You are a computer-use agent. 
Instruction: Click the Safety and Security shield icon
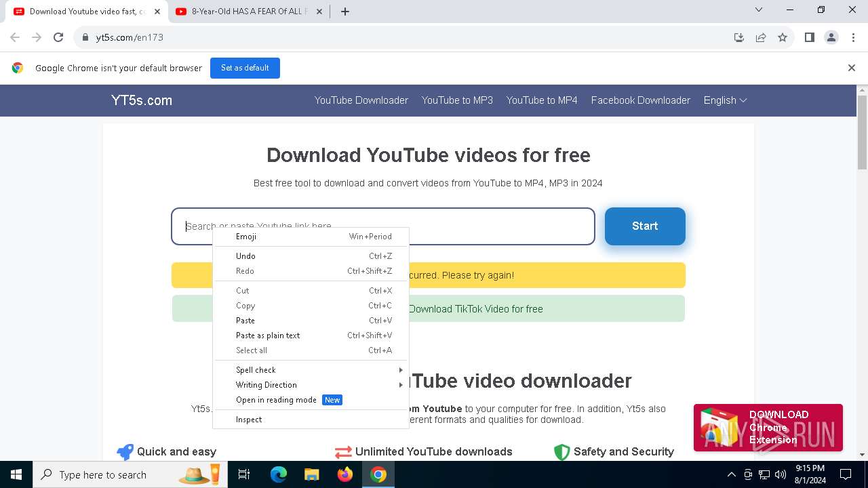[561, 452]
